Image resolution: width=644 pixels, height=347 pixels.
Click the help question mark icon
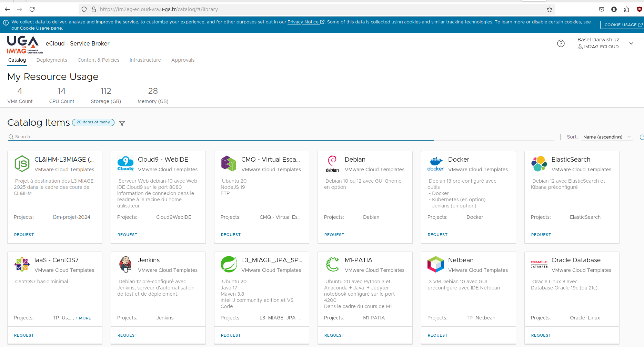coord(561,43)
